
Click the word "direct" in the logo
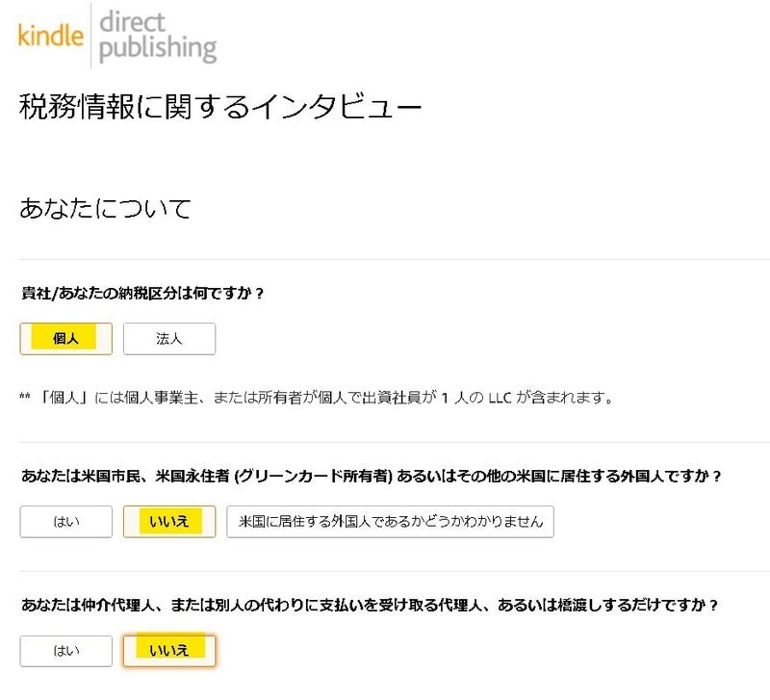click(x=133, y=21)
